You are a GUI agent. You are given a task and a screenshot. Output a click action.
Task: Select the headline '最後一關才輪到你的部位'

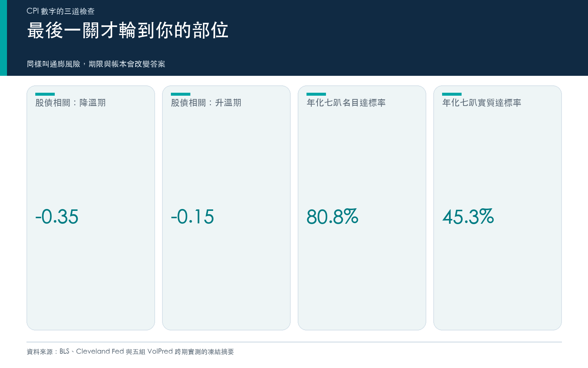click(128, 30)
